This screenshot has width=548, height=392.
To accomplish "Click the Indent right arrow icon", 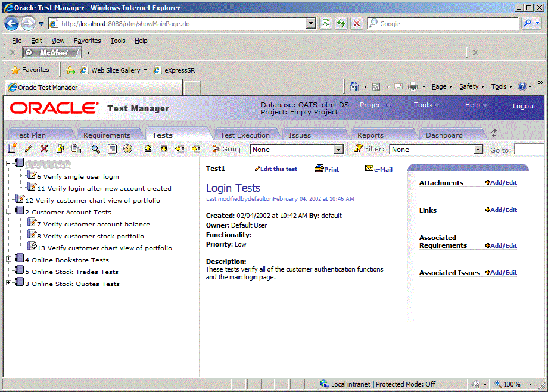I will 196,148.
